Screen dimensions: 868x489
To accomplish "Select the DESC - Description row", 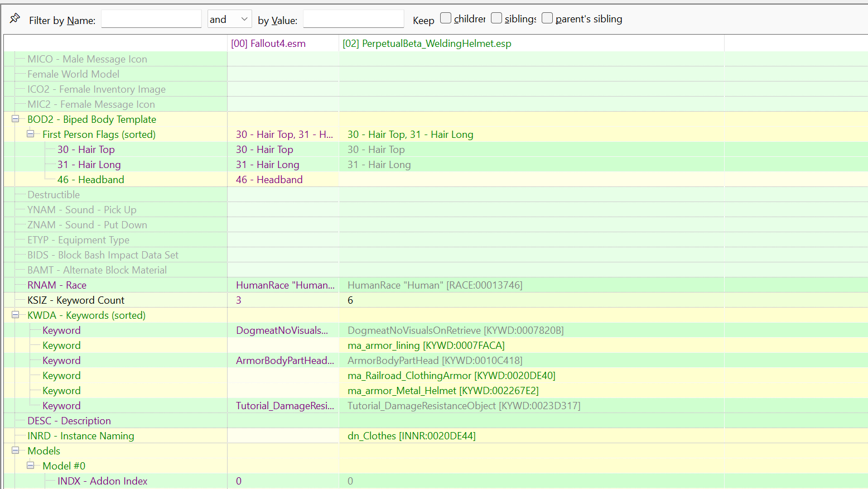I will click(x=69, y=421).
